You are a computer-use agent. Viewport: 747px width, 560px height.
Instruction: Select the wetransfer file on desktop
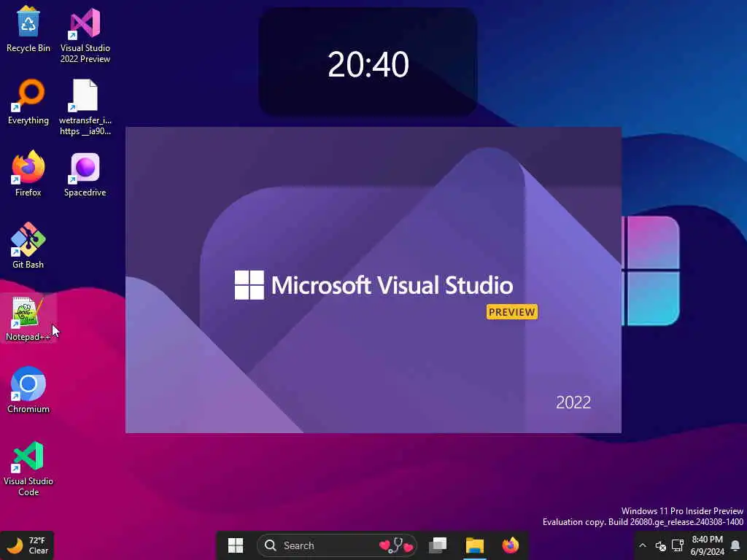tap(85, 108)
